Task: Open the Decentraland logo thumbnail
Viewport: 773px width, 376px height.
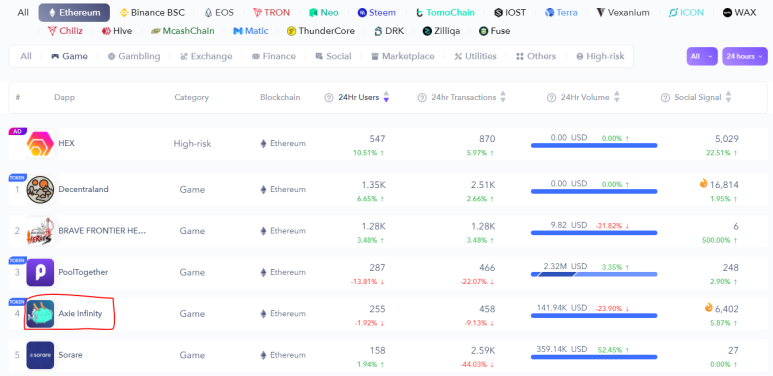Action: [x=40, y=190]
